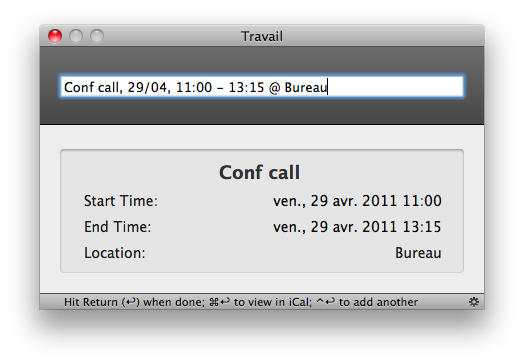Select the Location label
Viewport: 524px width, 364px height.
pos(115,253)
